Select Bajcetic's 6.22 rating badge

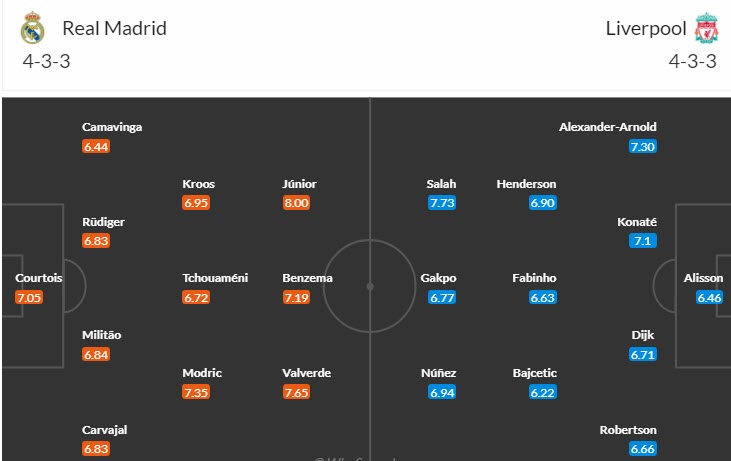point(542,392)
